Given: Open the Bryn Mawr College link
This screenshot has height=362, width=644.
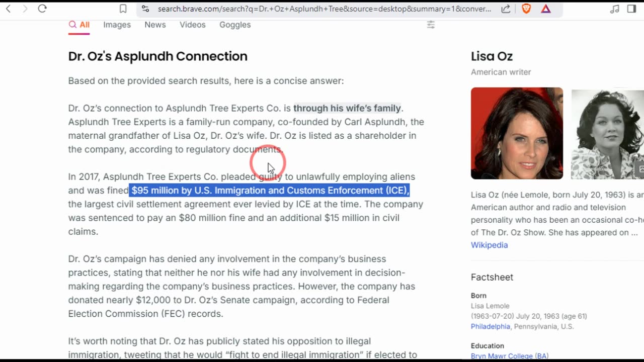Looking at the screenshot, I should 510,356.
